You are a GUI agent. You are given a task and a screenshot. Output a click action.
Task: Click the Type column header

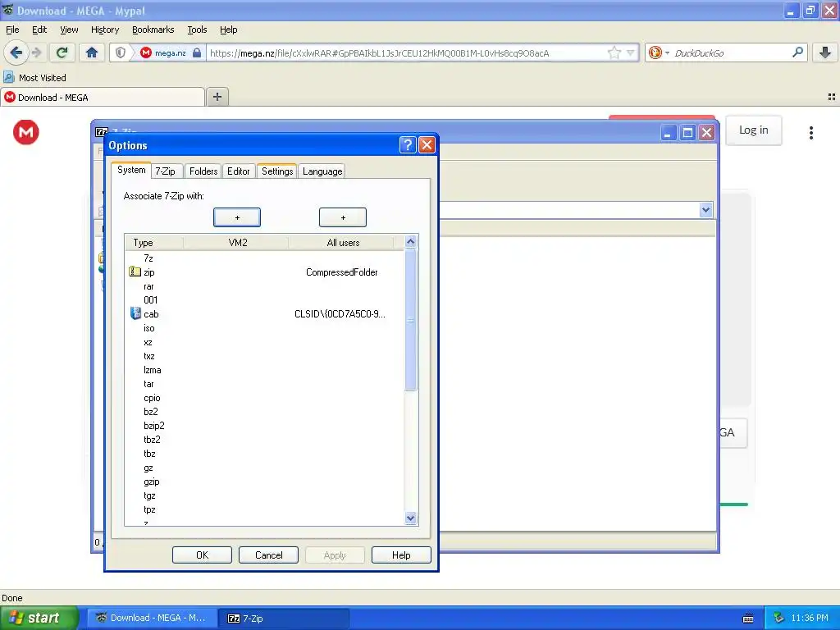pyautogui.click(x=154, y=243)
